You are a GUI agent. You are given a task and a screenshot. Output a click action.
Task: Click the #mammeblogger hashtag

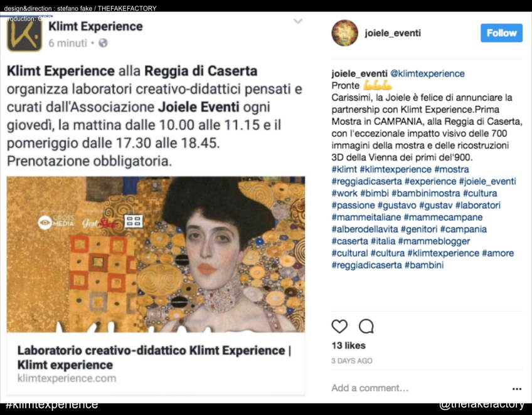coord(434,241)
